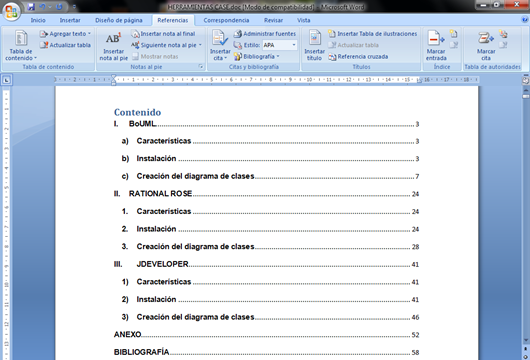Image resolution: width=530 pixels, height=360 pixels.
Task: Open the Office button menu
Action: point(11,11)
